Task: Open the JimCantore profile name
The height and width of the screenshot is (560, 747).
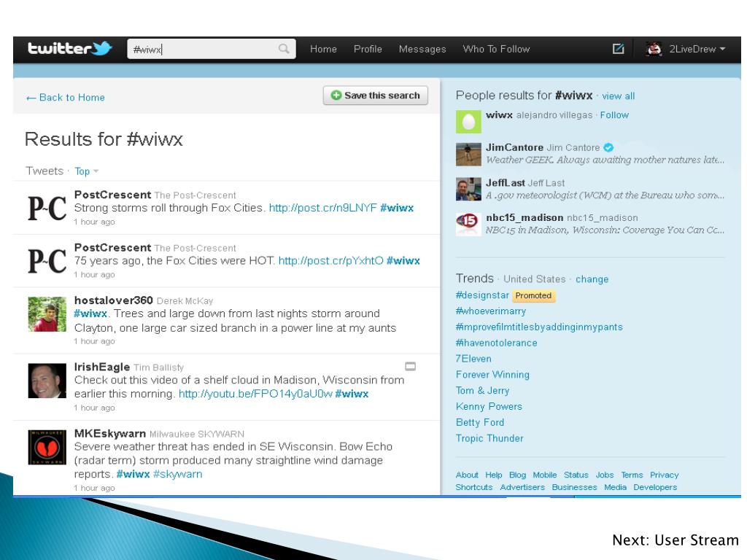Action: pyautogui.click(x=514, y=147)
